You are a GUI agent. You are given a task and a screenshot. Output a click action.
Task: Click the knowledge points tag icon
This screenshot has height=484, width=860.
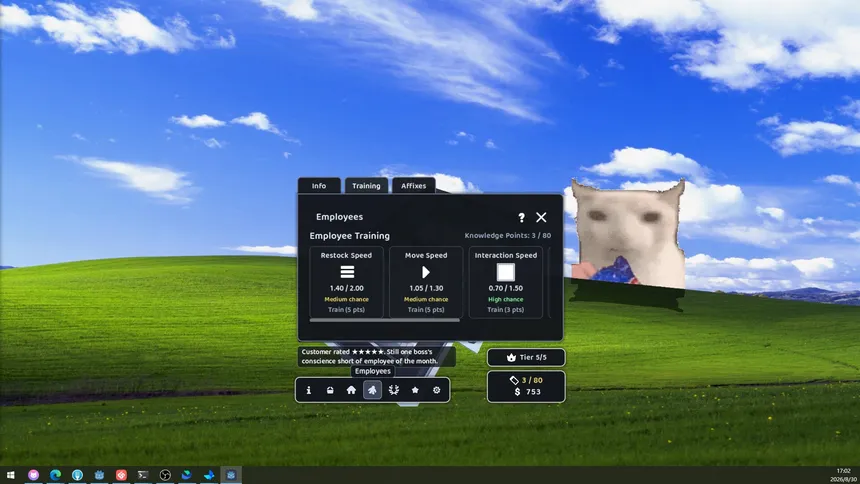514,380
